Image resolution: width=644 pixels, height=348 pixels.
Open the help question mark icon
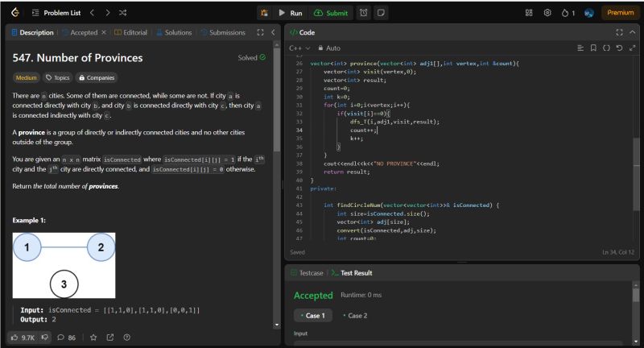pyautogui.click(x=127, y=338)
